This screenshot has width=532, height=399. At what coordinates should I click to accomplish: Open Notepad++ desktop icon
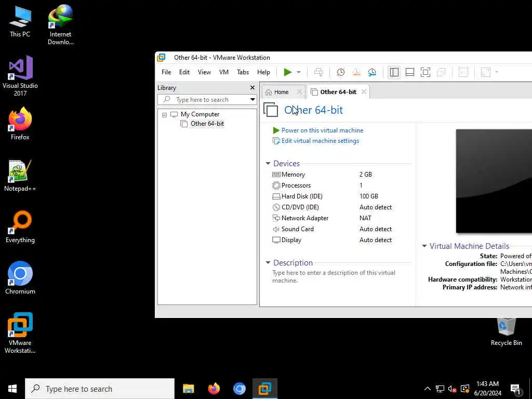pyautogui.click(x=20, y=176)
